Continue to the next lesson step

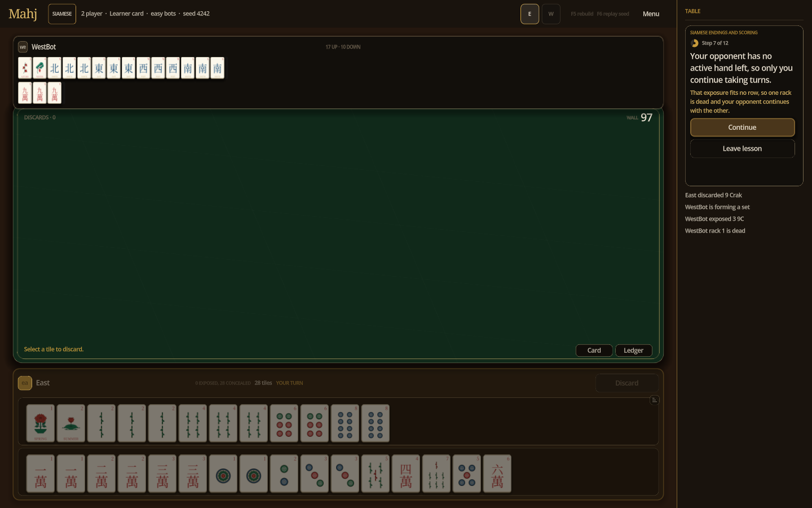click(x=742, y=128)
